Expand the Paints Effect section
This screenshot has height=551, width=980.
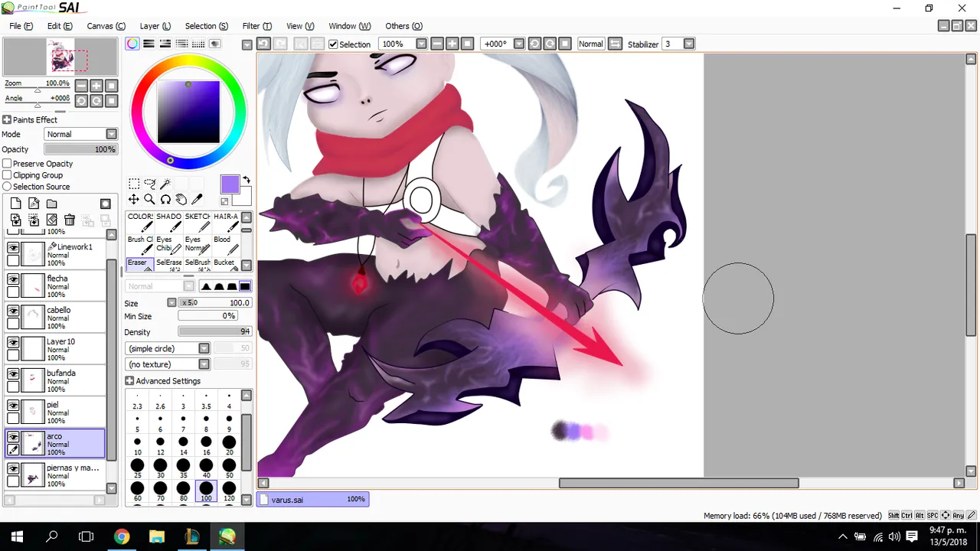pyautogui.click(x=6, y=120)
